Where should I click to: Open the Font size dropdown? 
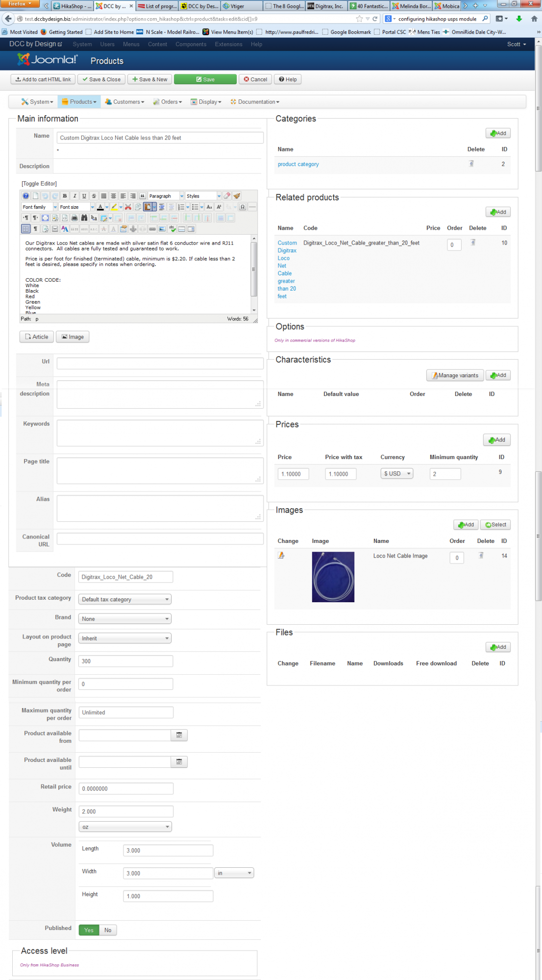(77, 207)
